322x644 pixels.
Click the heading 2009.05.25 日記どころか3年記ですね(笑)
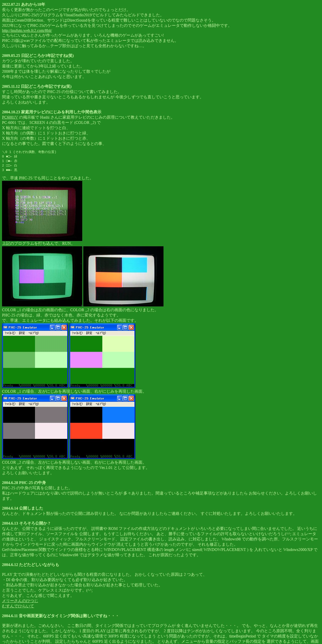click(x=38, y=56)
